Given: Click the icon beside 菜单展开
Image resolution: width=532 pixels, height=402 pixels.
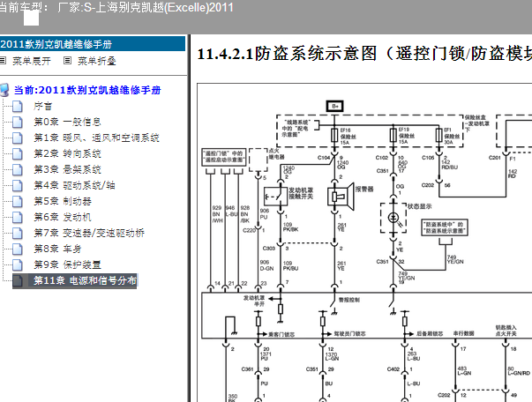Looking at the screenshot, I should pyautogui.click(x=3, y=61).
